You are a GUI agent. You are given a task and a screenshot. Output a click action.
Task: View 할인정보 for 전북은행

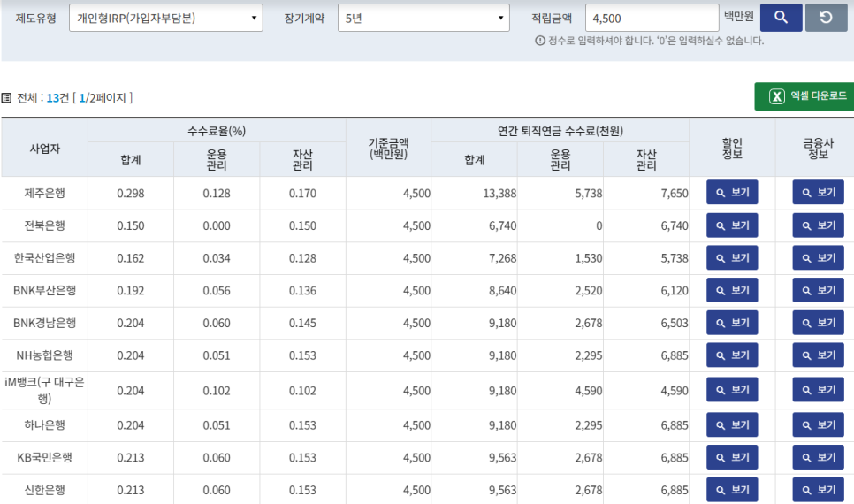click(x=732, y=225)
